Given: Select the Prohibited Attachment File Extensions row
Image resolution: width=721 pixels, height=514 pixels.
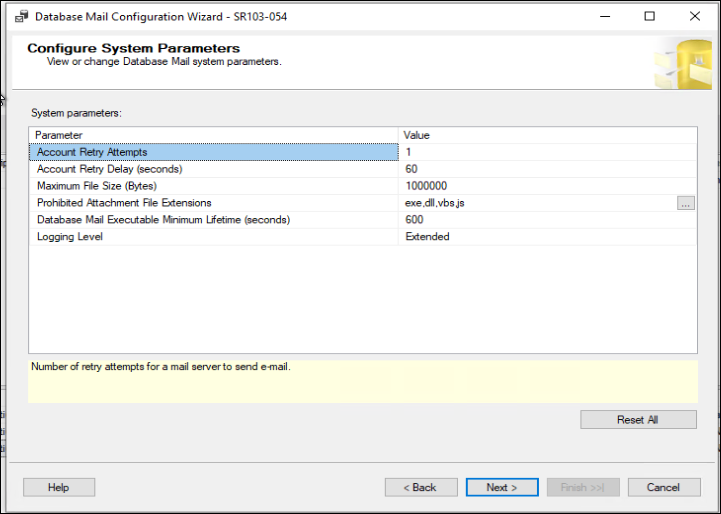Looking at the screenshot, I should tap(214, 203).
